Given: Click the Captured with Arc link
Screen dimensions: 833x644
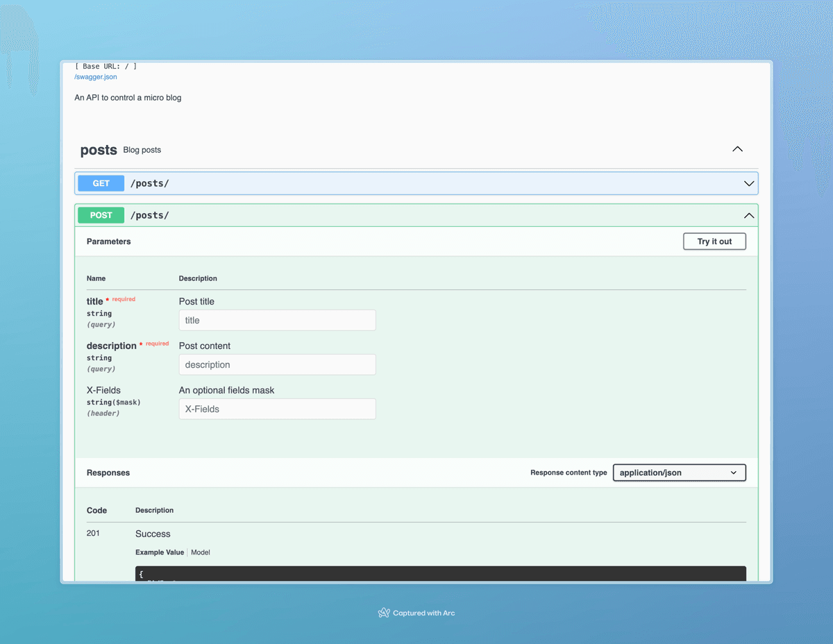Looking at the screenshot, I should click(x=423, y=613).
